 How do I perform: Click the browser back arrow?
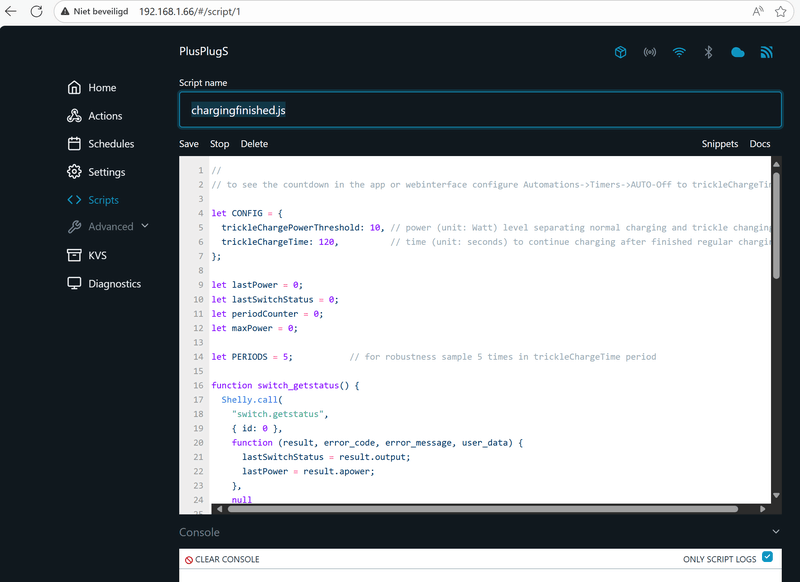[x=10, y=11]
